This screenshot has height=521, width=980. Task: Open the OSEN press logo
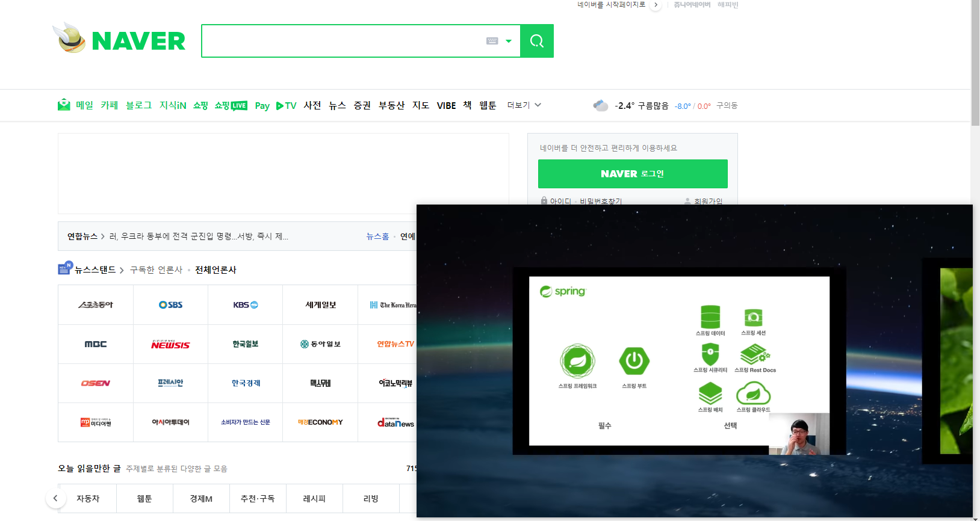(x=96, y=383)
